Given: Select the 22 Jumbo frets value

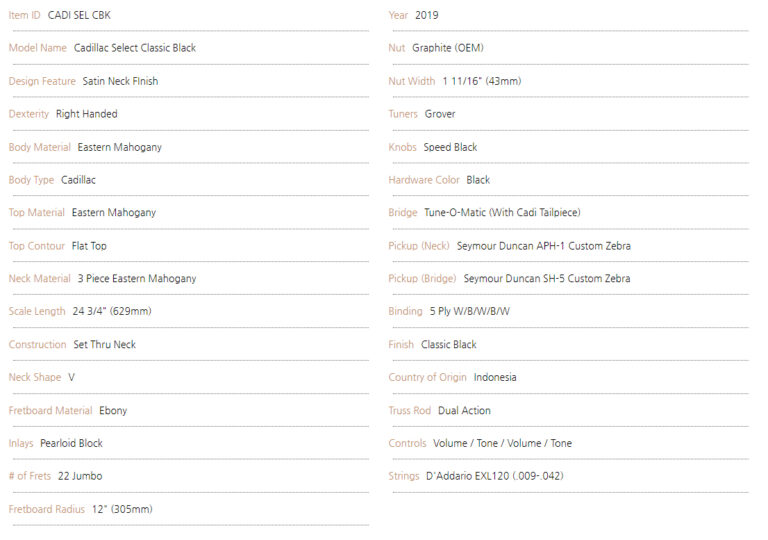Looking at the screenshot, I should coord(80,476).
